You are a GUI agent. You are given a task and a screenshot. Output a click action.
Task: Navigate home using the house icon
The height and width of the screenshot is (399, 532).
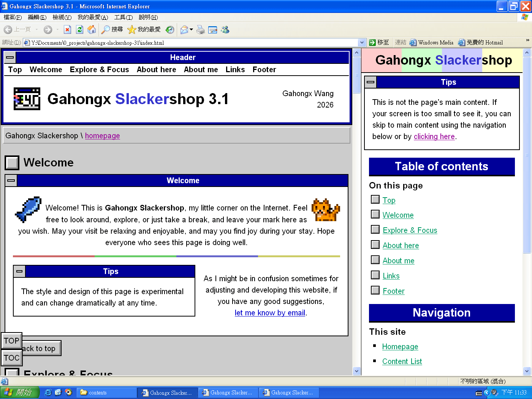pos(92,30)
